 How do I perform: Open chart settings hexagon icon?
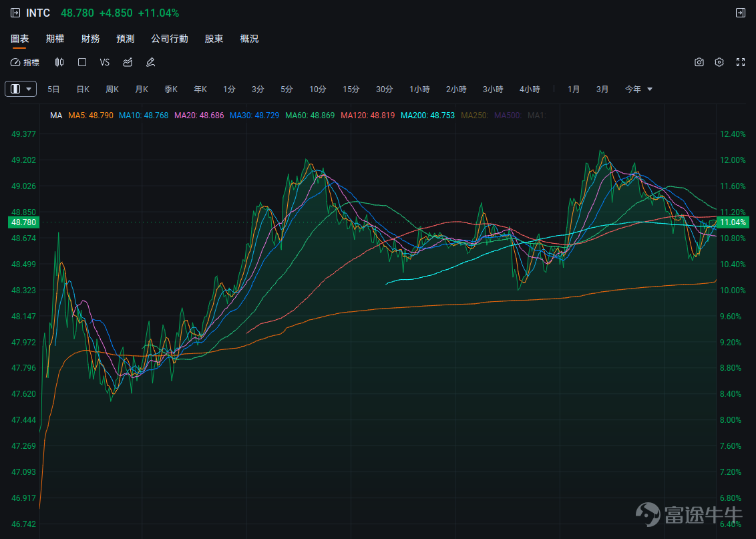[x=719, y=62]
